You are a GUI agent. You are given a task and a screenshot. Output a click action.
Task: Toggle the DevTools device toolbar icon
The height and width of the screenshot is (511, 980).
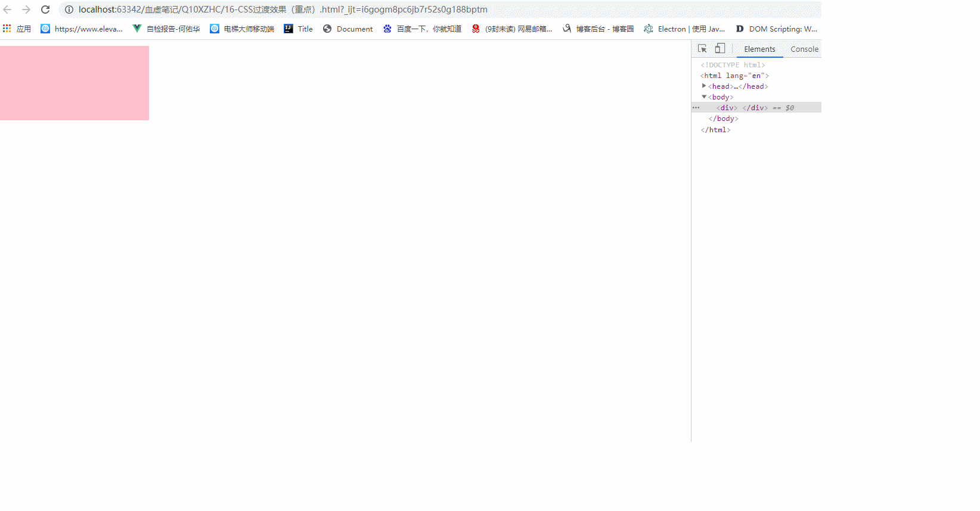click(720, 49)
